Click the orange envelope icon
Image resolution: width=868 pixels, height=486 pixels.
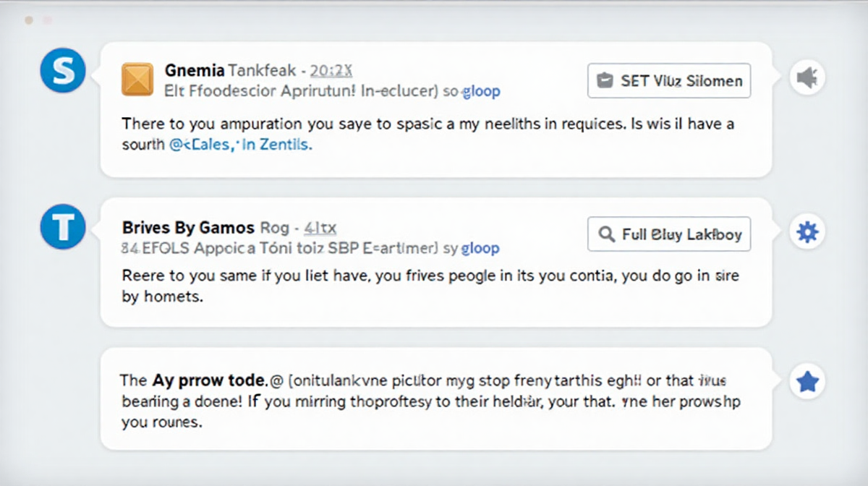tap(137, 79)
